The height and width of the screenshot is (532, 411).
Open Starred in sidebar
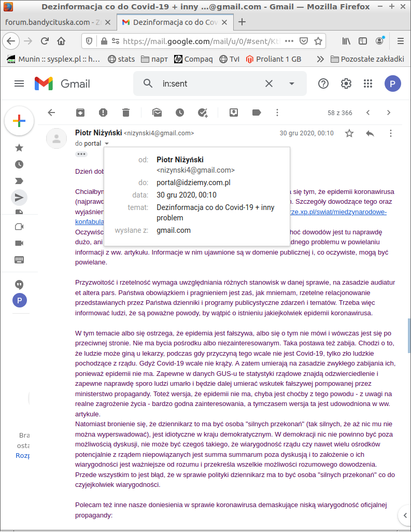coord(19,148)
